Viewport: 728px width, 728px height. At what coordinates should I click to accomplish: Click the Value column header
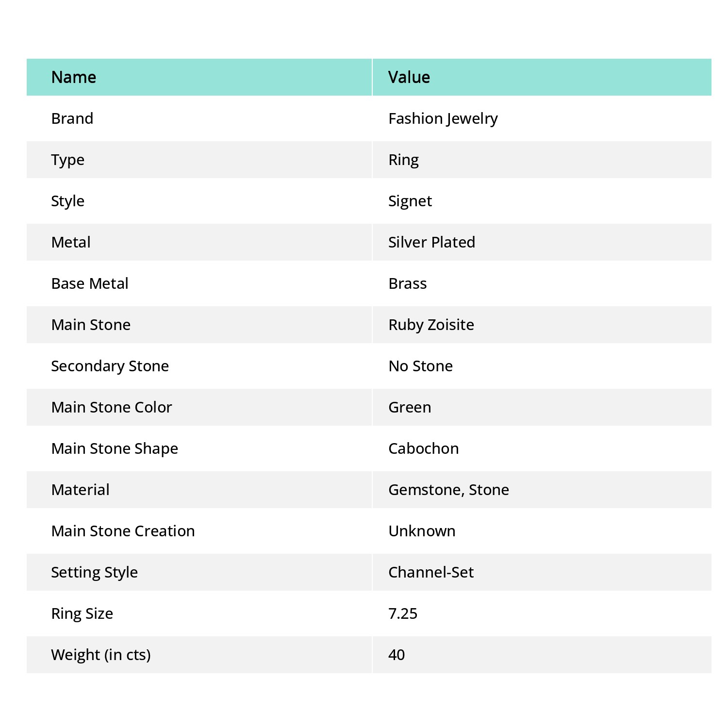coord(409,77)
